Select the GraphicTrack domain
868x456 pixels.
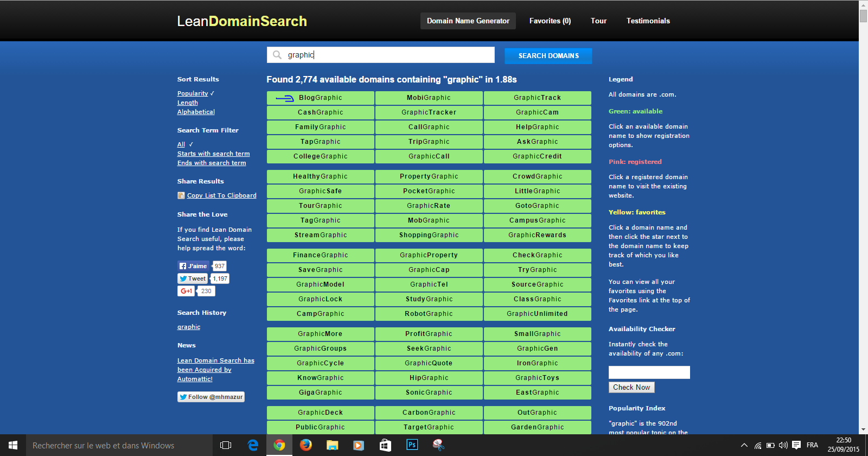(x=538, y=98)
